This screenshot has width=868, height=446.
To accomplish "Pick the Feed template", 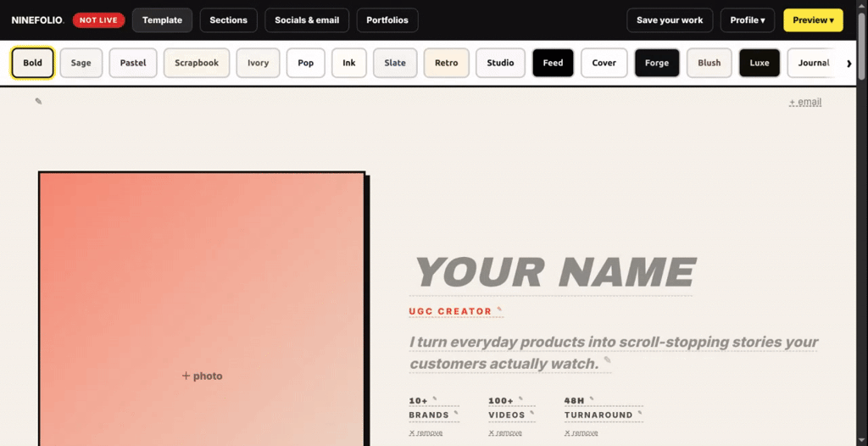I will click(x=553, y=63).
